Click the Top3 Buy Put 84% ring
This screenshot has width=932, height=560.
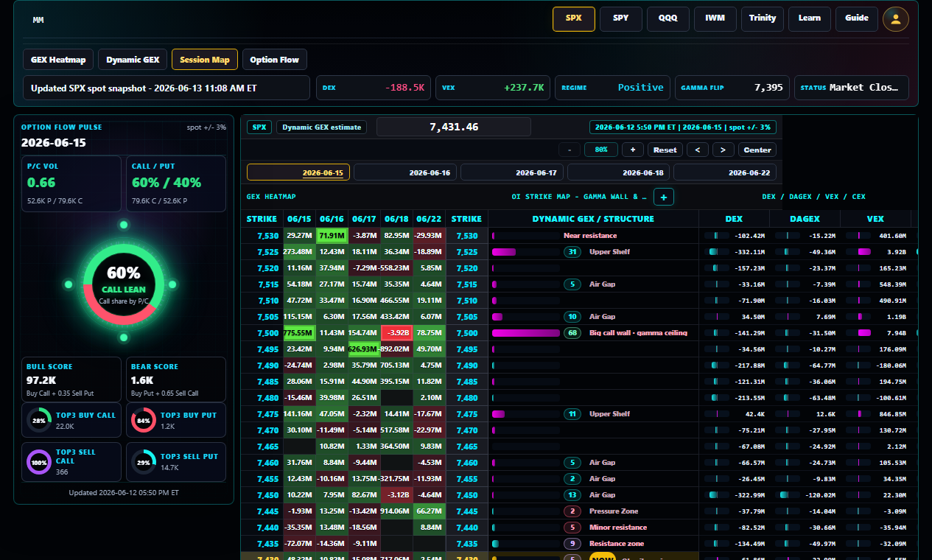(x=144, y=421)
